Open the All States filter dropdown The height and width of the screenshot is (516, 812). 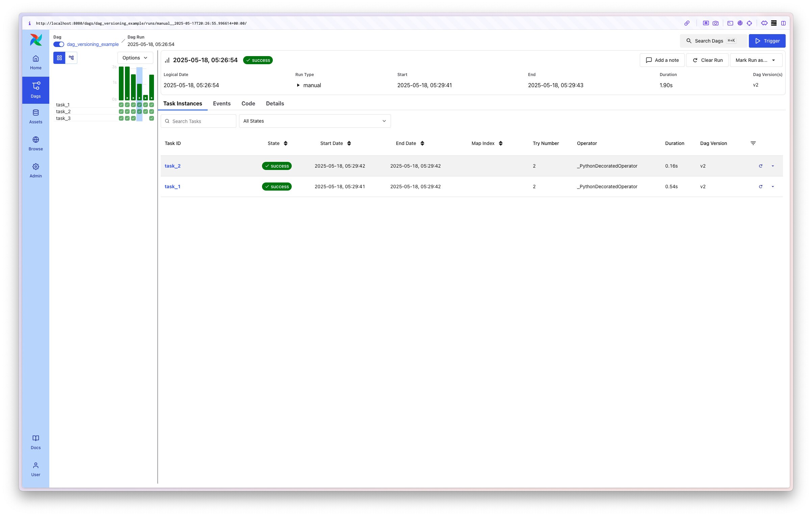tap(315, 121)
